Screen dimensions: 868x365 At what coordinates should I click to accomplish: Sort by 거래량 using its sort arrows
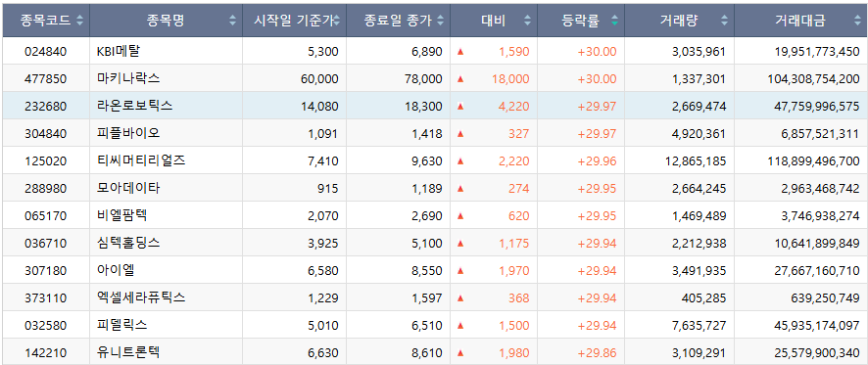(725, 21)
